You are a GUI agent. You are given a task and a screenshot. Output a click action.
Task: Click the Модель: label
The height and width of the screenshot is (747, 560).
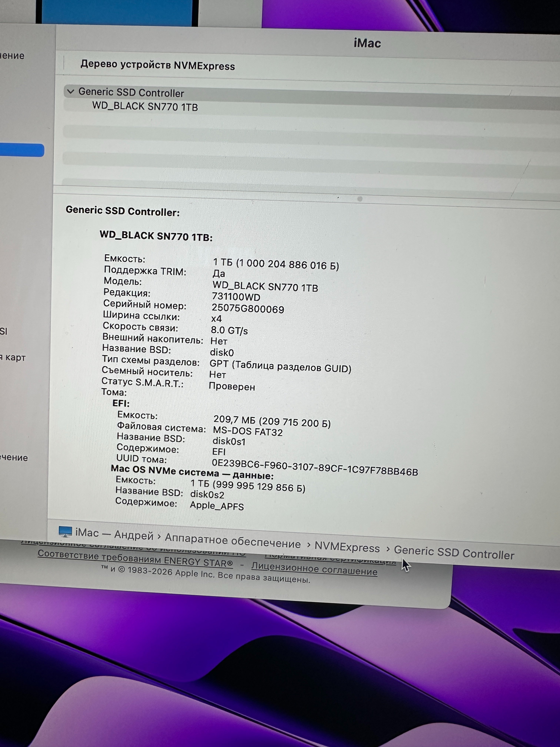pos(123,281)
